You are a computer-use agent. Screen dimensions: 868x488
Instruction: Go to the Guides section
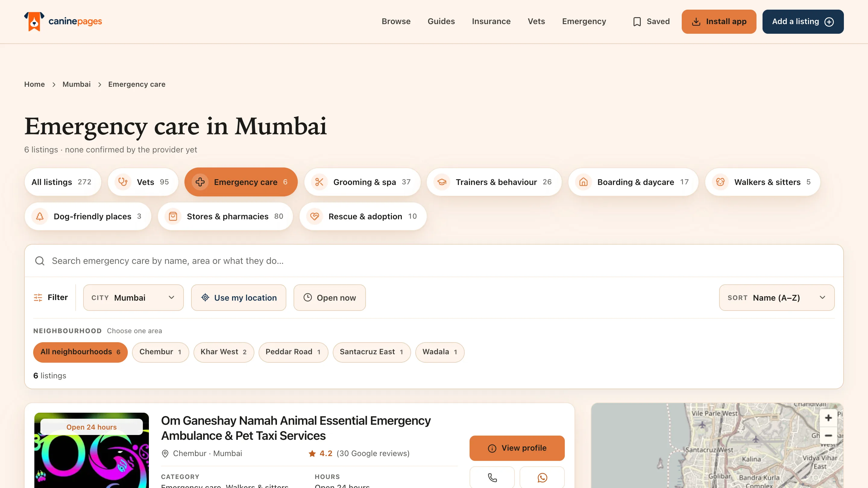441,22
